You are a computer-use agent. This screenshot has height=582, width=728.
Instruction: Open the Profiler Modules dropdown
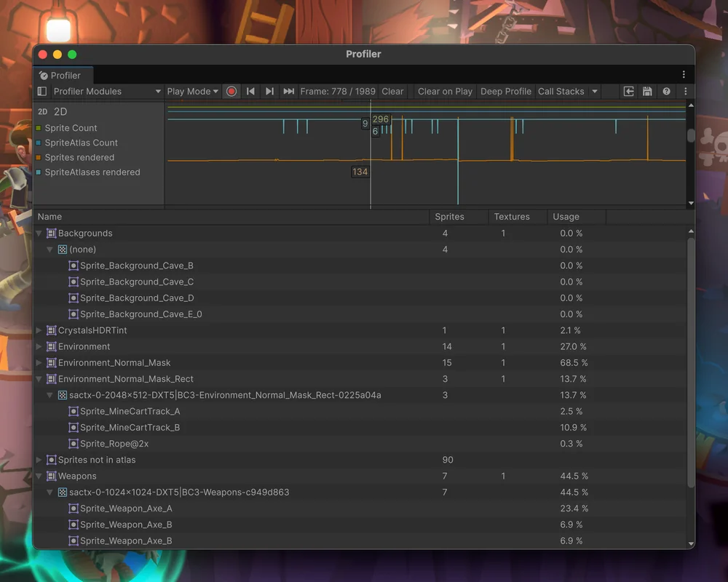coord(107,92)
